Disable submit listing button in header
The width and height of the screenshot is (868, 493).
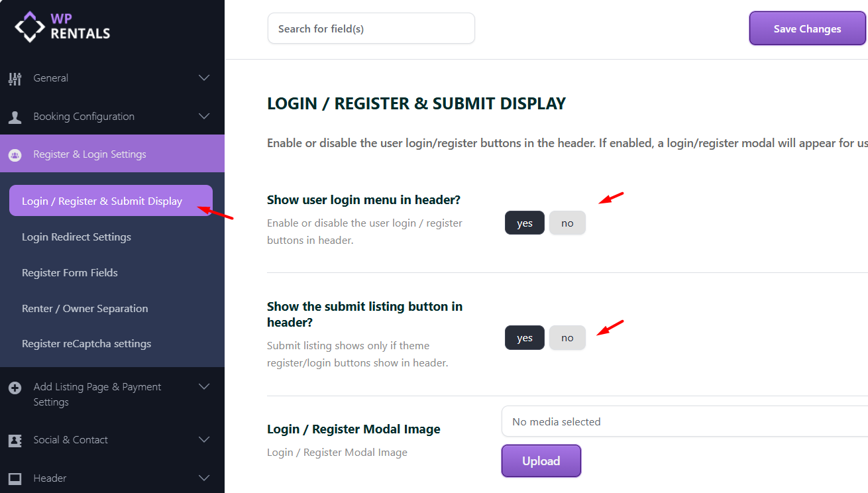(567, 338)
